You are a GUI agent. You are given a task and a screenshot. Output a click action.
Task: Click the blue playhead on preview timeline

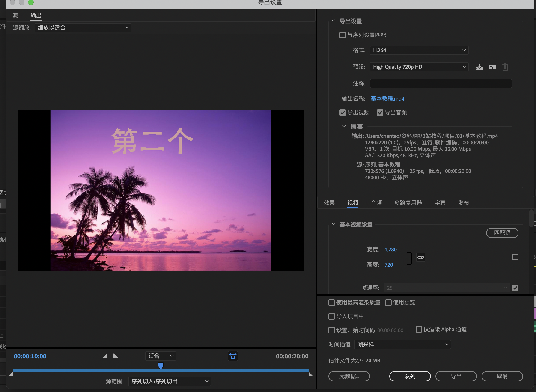[161, 366]
